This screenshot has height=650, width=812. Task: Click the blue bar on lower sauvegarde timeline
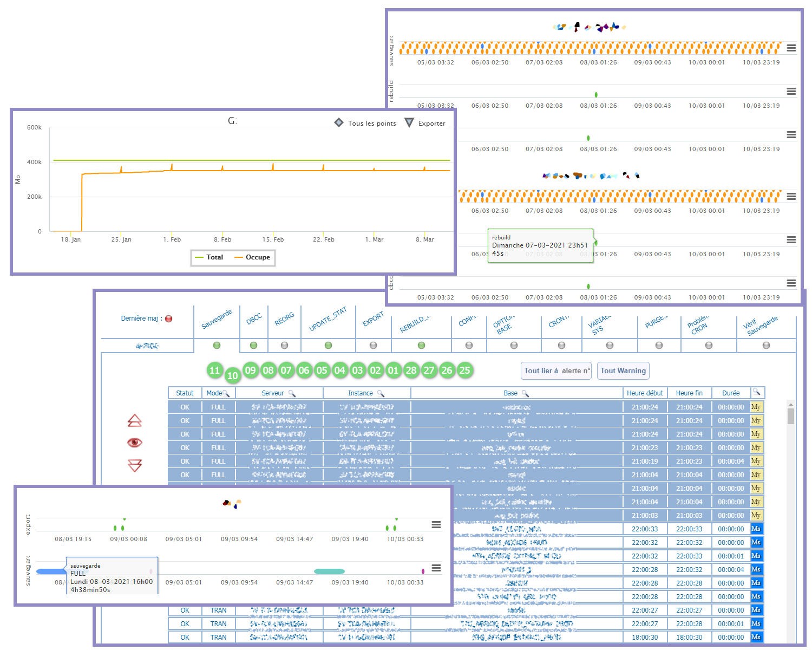51,571
